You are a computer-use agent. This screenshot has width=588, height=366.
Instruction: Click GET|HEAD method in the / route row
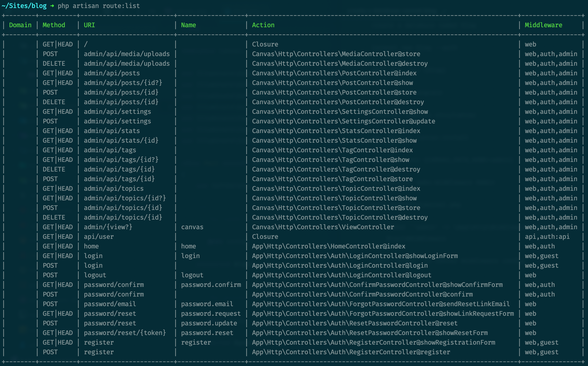click(x=58, y=44)
